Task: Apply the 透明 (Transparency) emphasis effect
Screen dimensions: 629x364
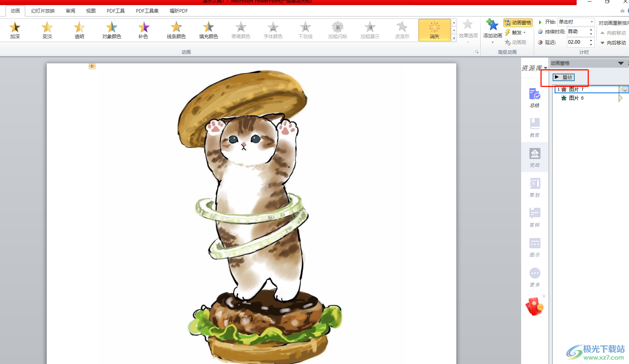Action: [80, 30]
